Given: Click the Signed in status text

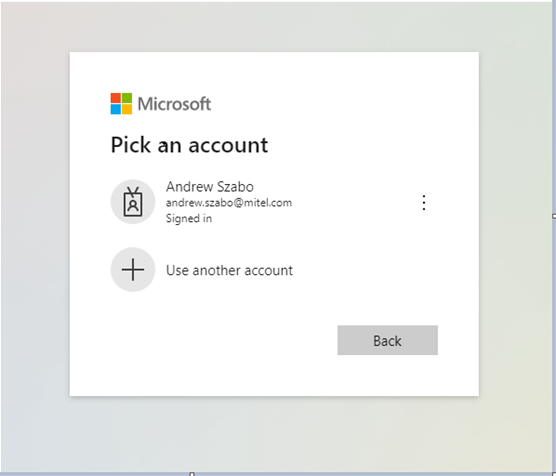Looking at the screenshot, I should pos(189,218).
